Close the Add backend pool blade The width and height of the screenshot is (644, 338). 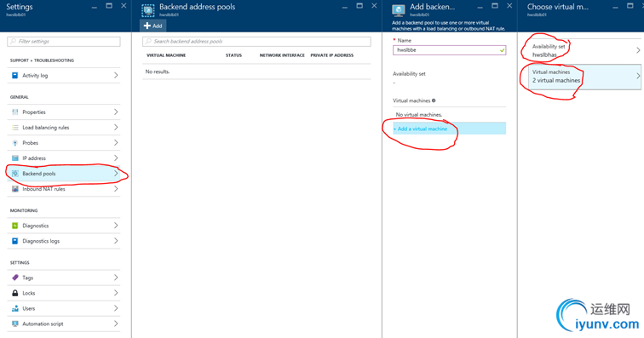point(509,6)
